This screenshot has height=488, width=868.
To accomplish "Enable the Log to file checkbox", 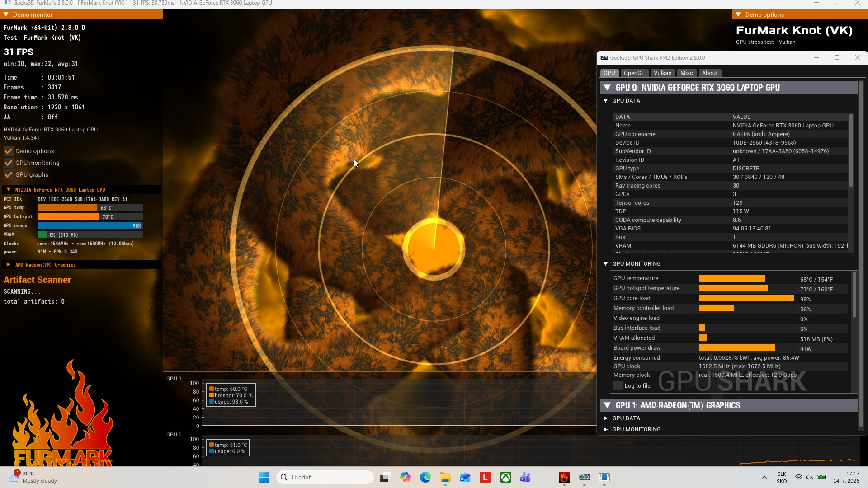I will [618, 386].
